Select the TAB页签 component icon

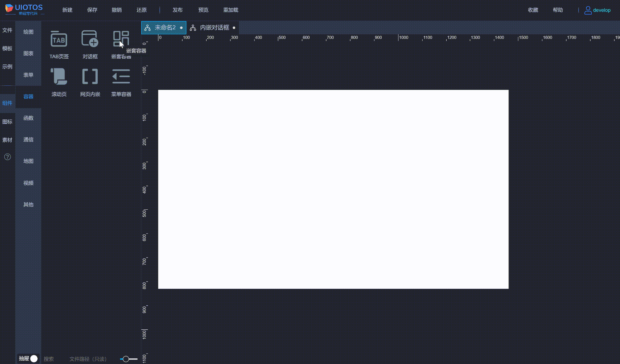tap(59, 39)
